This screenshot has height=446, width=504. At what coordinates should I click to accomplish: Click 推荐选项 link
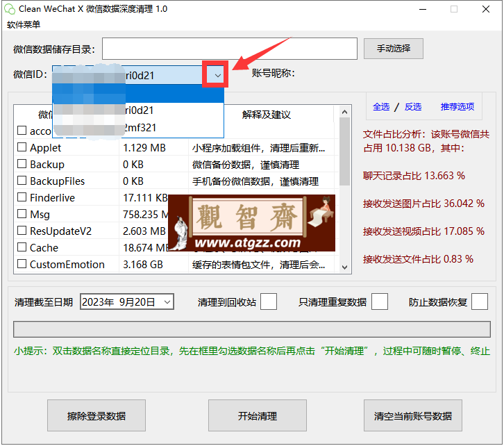coord(457,106)
